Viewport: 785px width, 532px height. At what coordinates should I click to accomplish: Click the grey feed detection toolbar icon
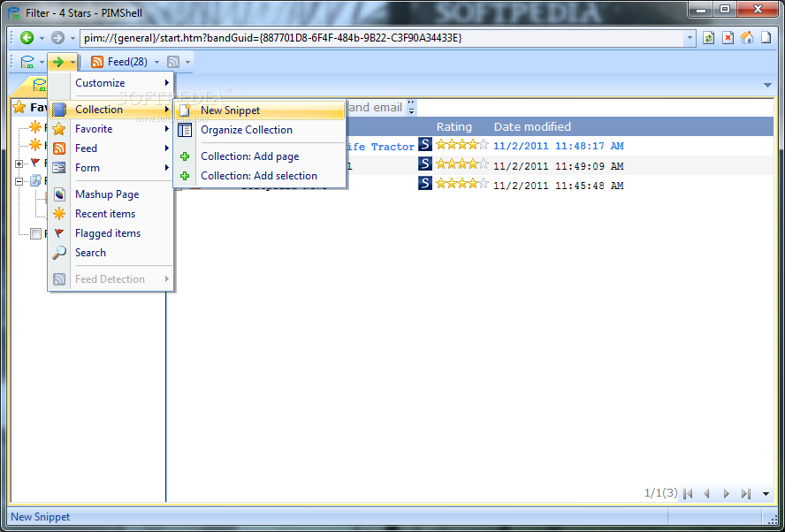(x=173, y=62)
